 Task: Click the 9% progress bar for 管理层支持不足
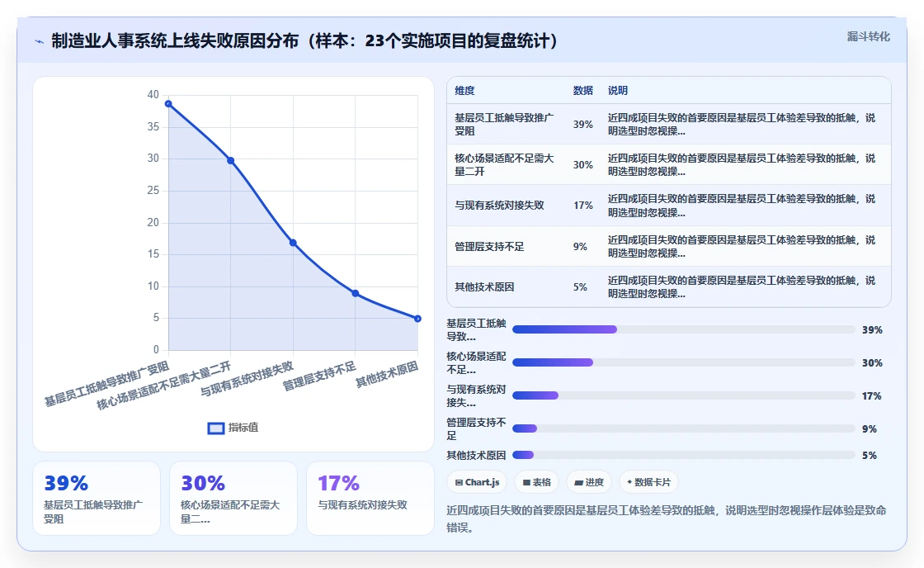click(x=684, y=428)
